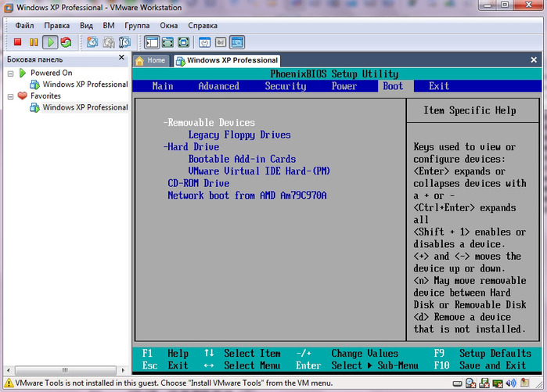Collapse the Hard Drive boot entry
The image size is (547, 392).
tap(166, 147)
